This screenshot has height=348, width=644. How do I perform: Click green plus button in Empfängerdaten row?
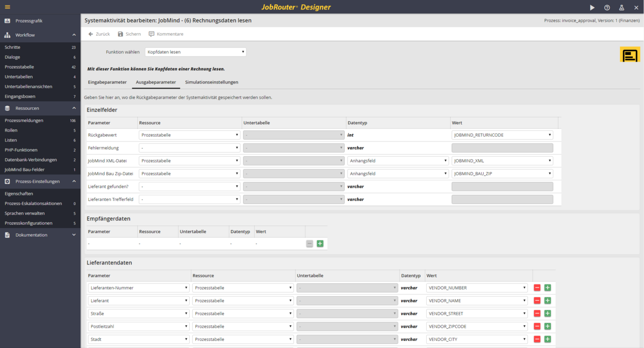tap(320, 244)
